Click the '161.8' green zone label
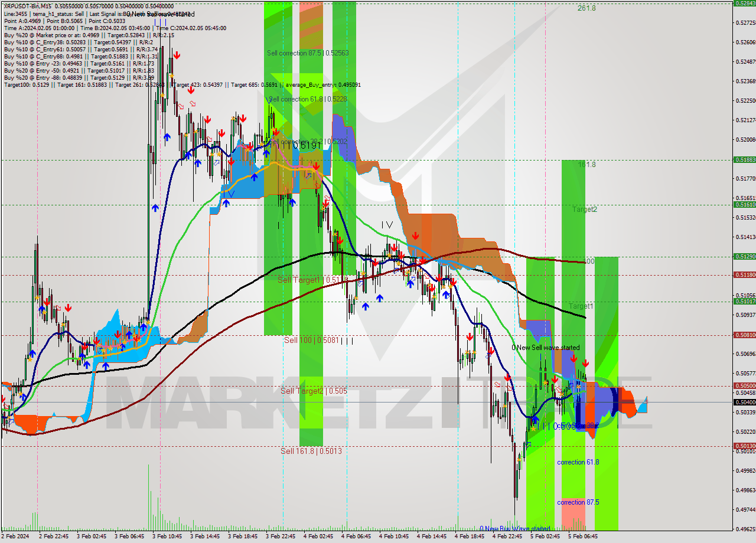 point(586,165)
